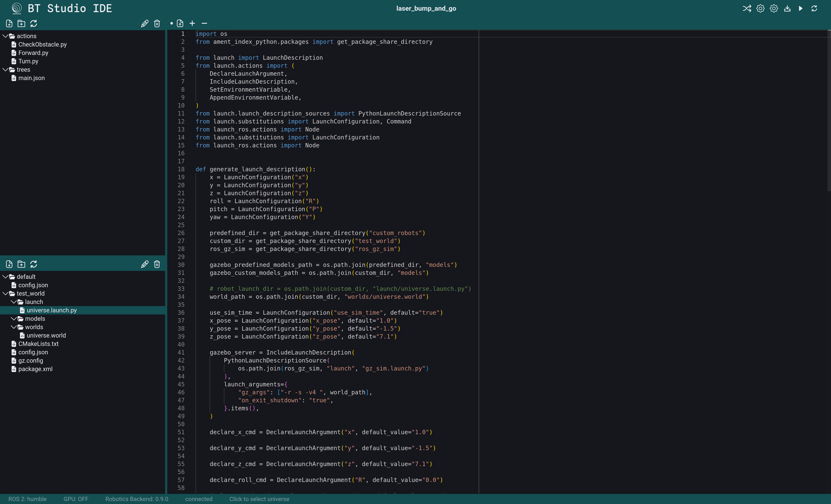831x504 pixels.
Task: Click 'ROS 2: humble' in the status bar
Action: pyautogui.click(x=27, y=499)
